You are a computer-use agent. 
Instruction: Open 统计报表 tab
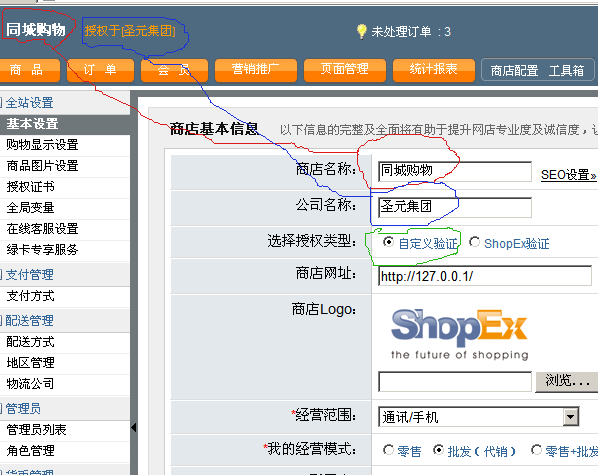tap(434, 70)
